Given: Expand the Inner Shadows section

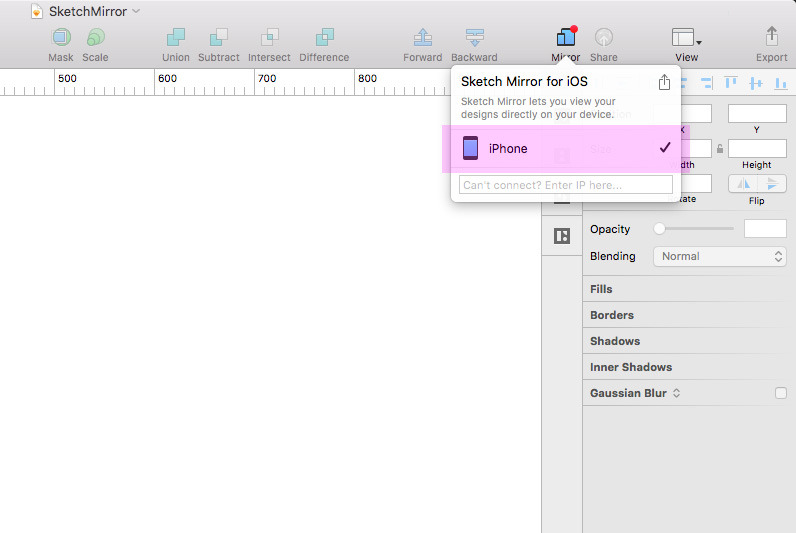Looking at the screenshot, I should [x=631, y=367].
